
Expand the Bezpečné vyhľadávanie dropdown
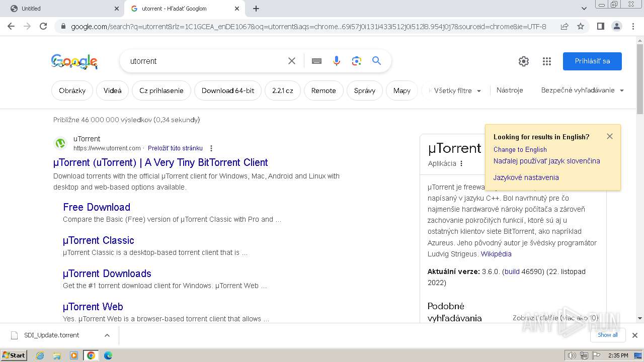coord(583,90)
